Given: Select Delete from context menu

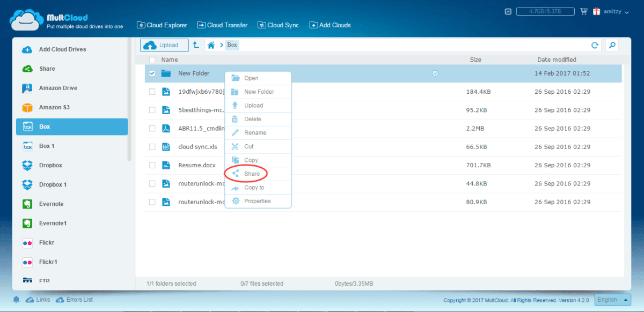Looking at the screenshot, I should pos(258,119).
